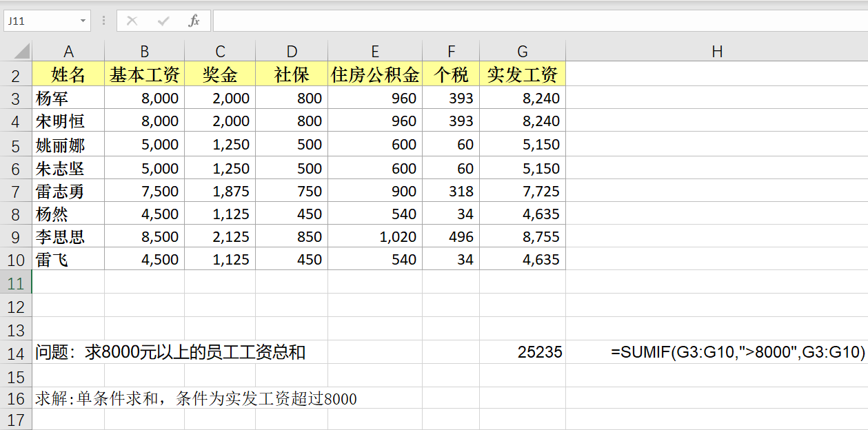This screenshot has width=868, height=430.
Task: Select column A header
Action: click(68, 51)
